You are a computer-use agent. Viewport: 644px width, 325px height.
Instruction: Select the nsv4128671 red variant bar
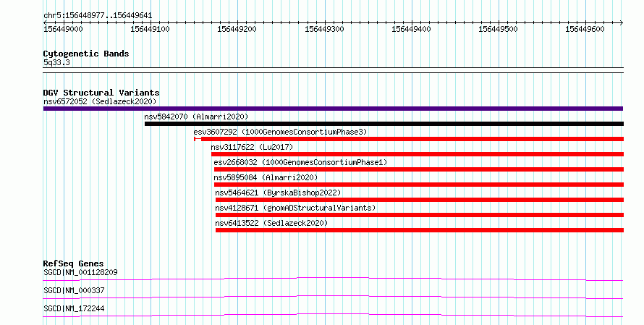pyautogui.click(x=420, y=215)
